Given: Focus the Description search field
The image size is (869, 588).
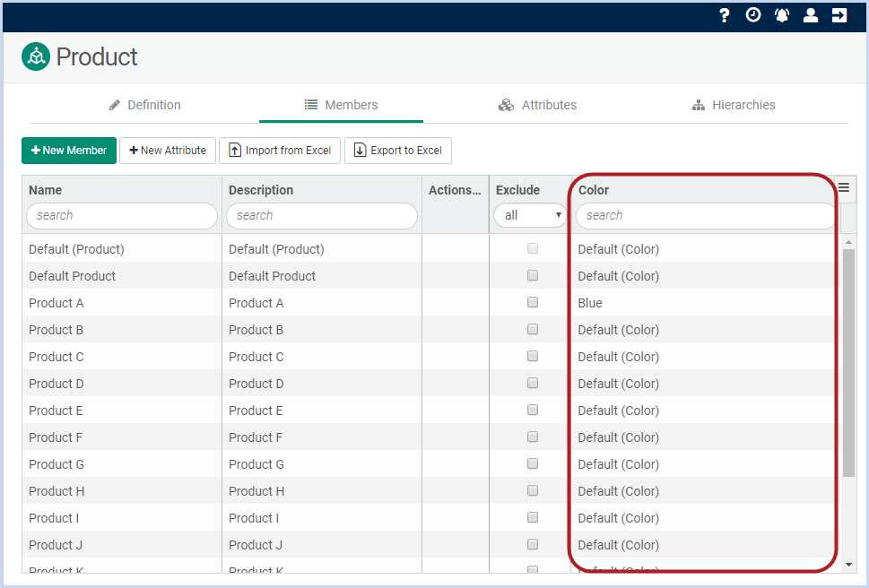Looking at the screenshot, I should [x=322, y=215].
